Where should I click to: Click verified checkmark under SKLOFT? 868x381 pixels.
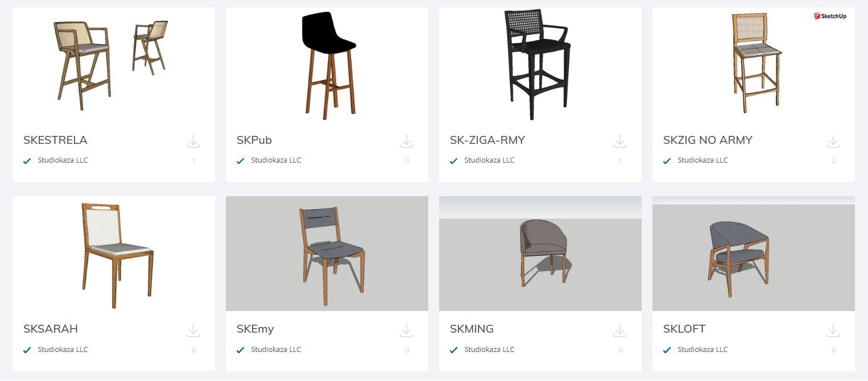coord(667,350)
